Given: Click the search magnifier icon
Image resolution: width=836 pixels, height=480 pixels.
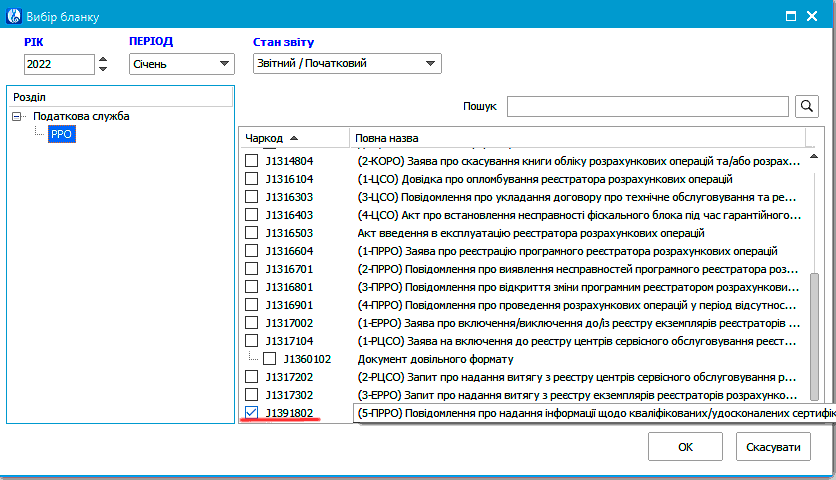Looking at the screenshot, I should tap(806, 107).
